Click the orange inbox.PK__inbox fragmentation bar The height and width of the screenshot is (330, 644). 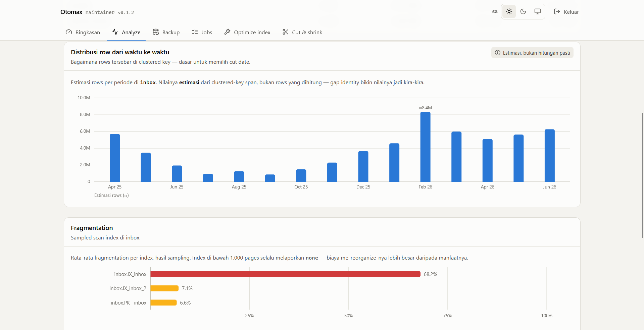tap(163, 302)
